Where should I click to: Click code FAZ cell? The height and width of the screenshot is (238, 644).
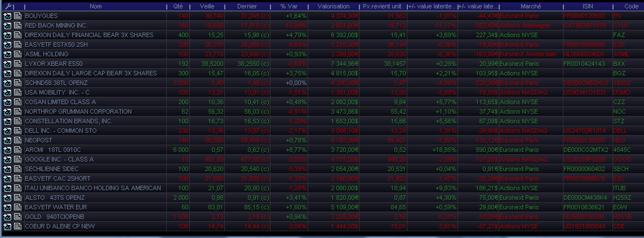point(619,35)
